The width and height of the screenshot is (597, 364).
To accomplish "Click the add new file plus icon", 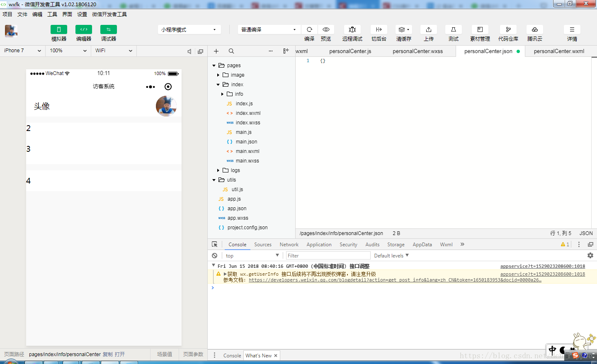I will click(x=216, y=51).
